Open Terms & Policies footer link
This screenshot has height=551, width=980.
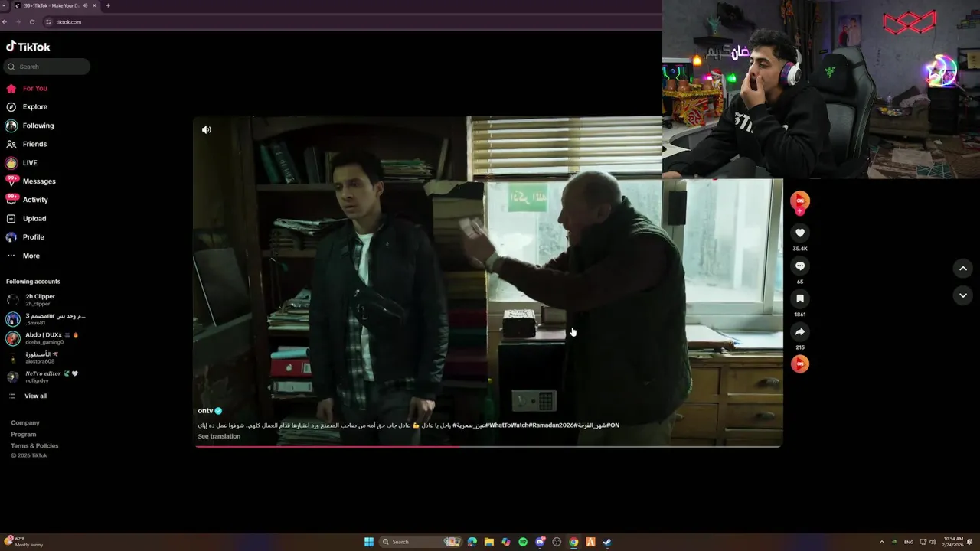[34, 446]
